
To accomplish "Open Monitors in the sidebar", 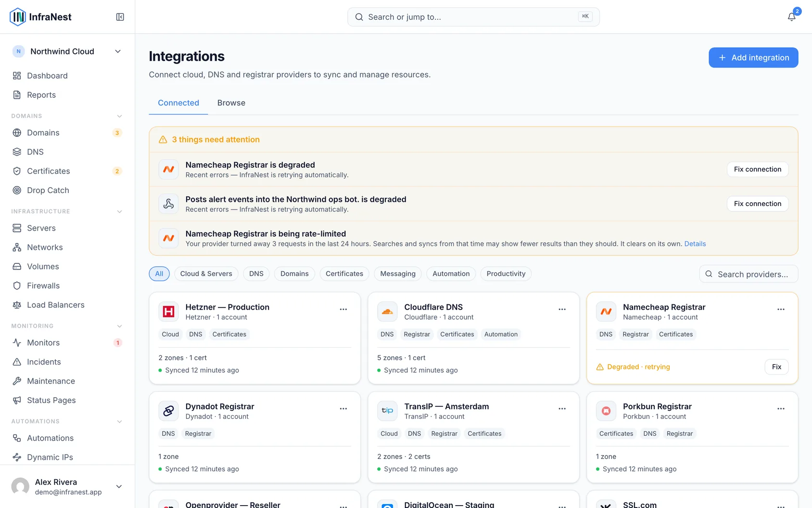I will pyautogui.click(x=67, y=343).
